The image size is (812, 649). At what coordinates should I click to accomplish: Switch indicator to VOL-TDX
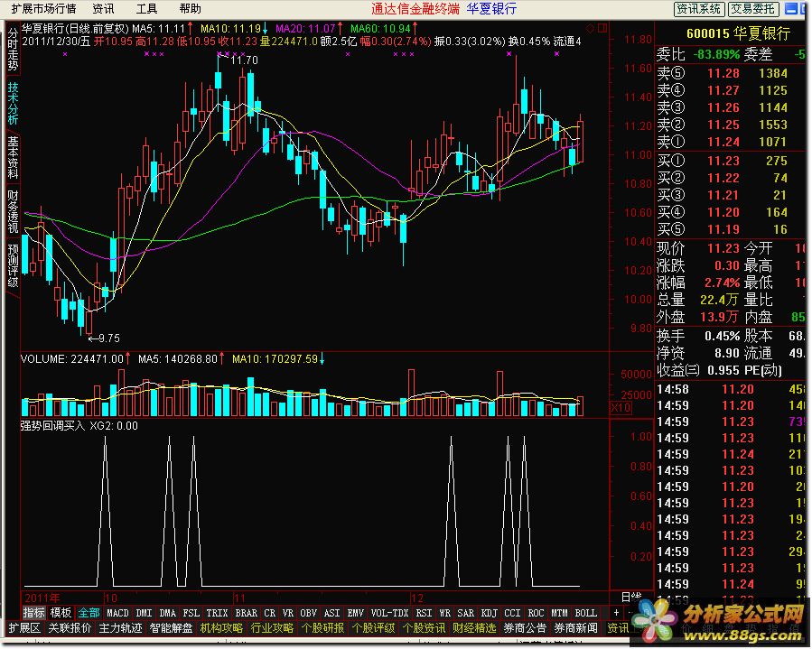click(390, 613)
